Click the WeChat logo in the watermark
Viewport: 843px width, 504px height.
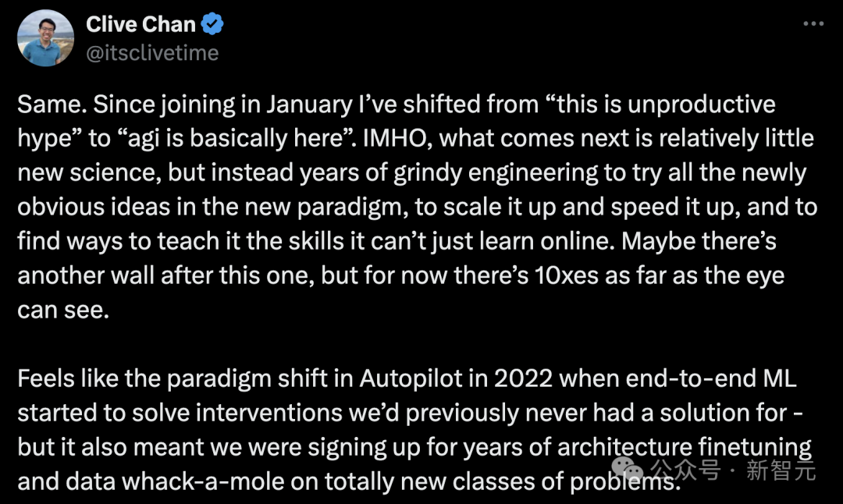628,470
